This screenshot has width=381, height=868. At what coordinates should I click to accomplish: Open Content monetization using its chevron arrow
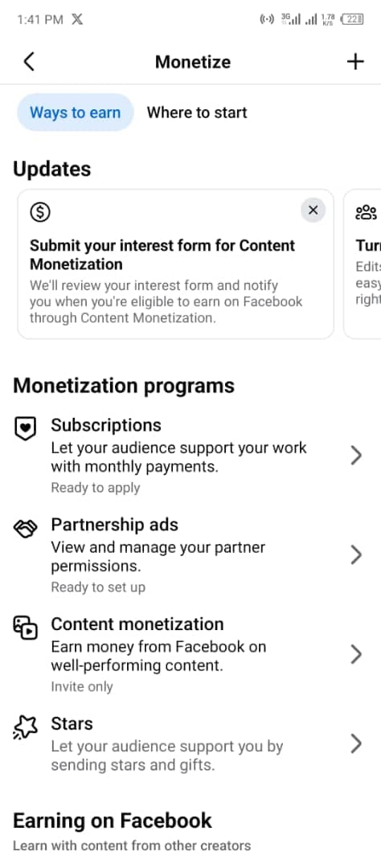coord(356,654)
